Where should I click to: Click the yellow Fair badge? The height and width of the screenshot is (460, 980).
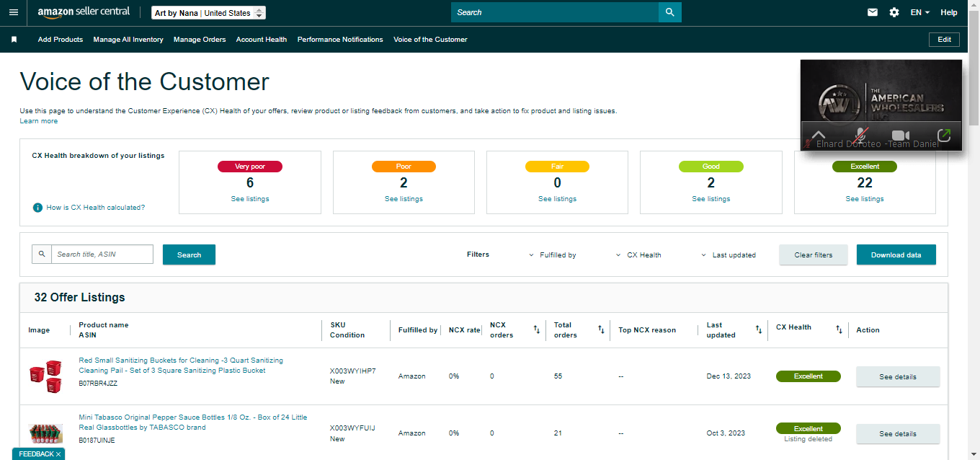(x=557, y=167)
